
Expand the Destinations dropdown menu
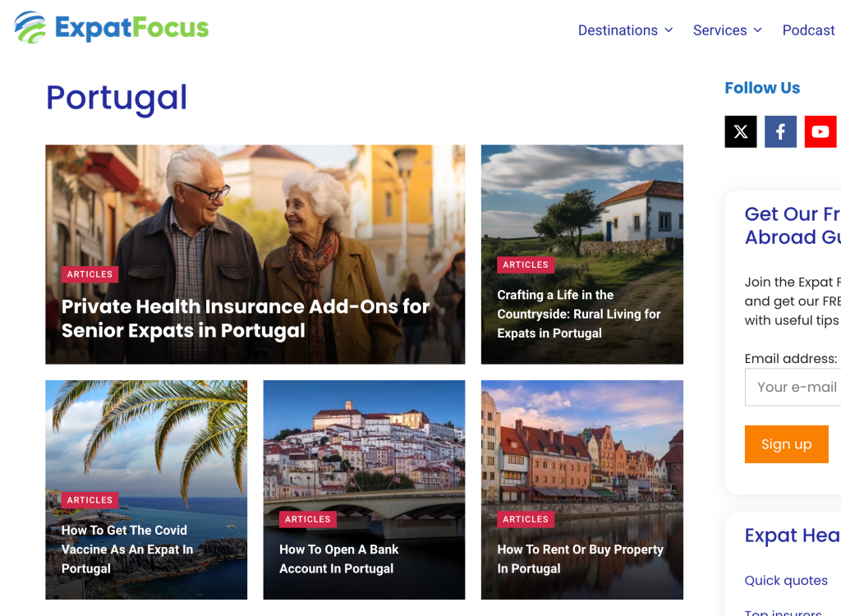tap(625, 30)
